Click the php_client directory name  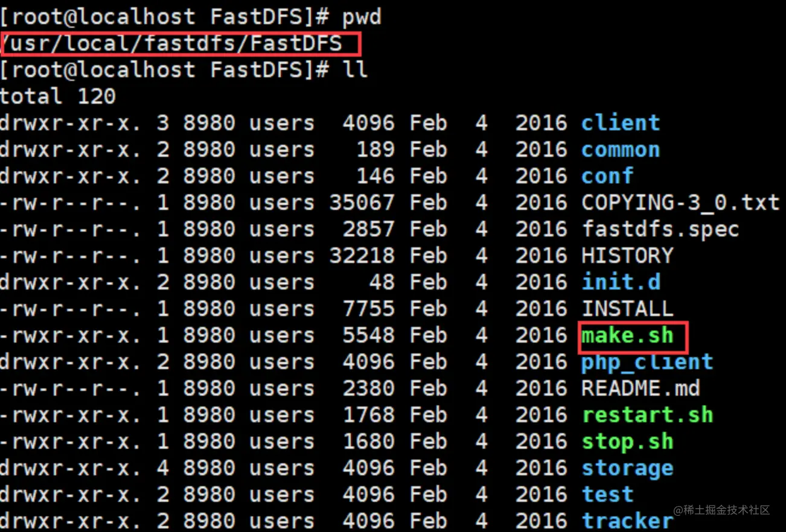coord(647,362)
